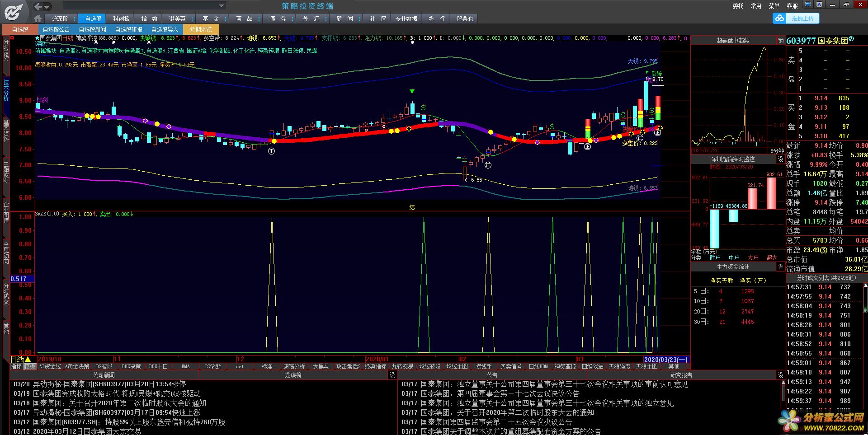868x435 pixels.
Task: Select the 神奕掌控 indicator
Action: tap(565, 366)
